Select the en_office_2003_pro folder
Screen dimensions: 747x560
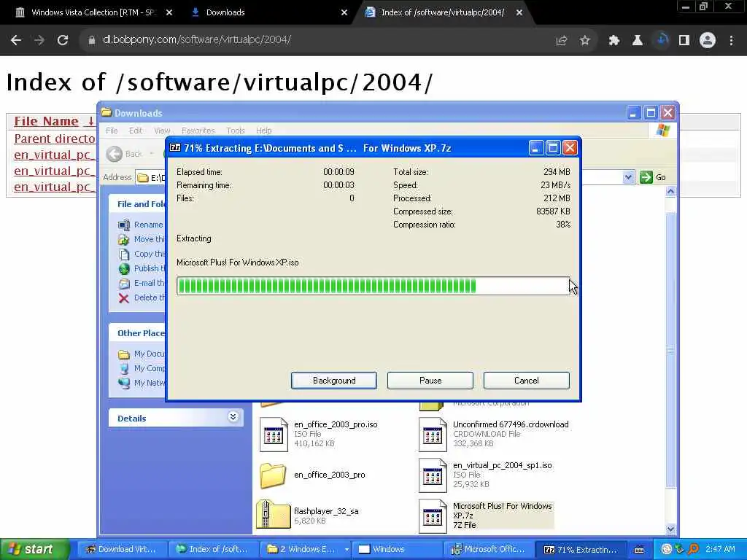click(313, 475)
